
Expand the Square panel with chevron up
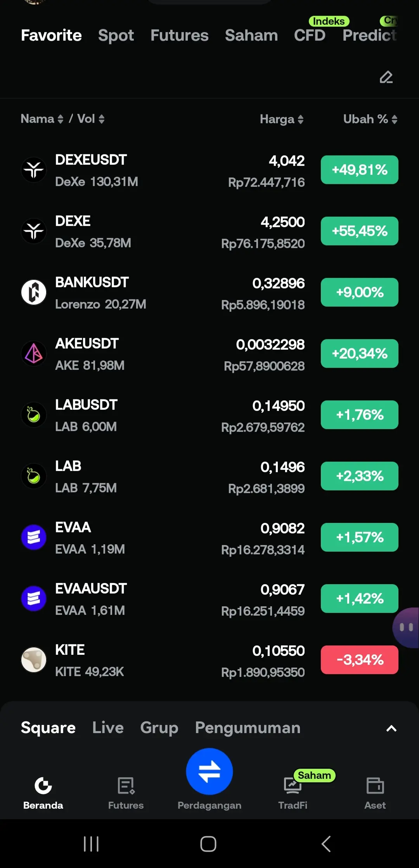pyautogui.click(x=391, y=728)
